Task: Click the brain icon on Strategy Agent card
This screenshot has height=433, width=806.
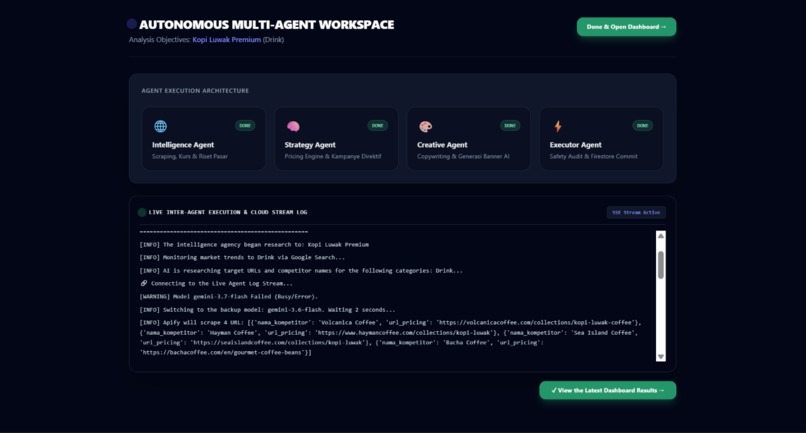Action: pyautogui.click(x=293, y=127)
